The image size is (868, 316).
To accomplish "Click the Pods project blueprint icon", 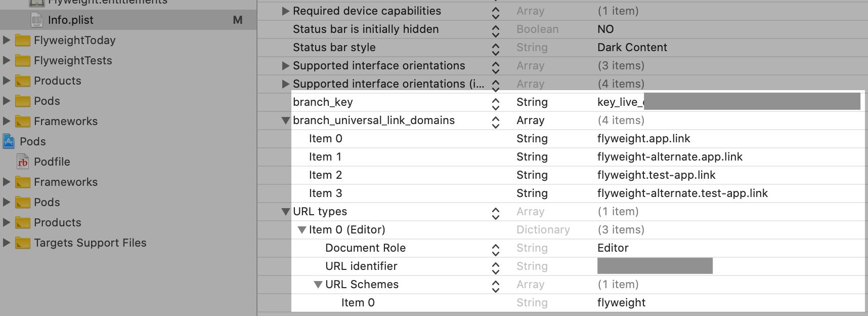I will (x=9, y=141).
